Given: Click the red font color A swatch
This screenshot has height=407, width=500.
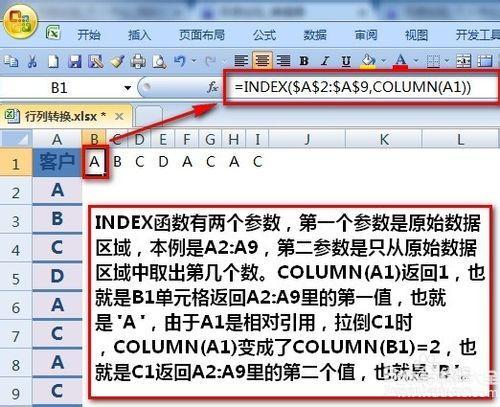Looking at the screenshot, I should click(x=400, y=61).
